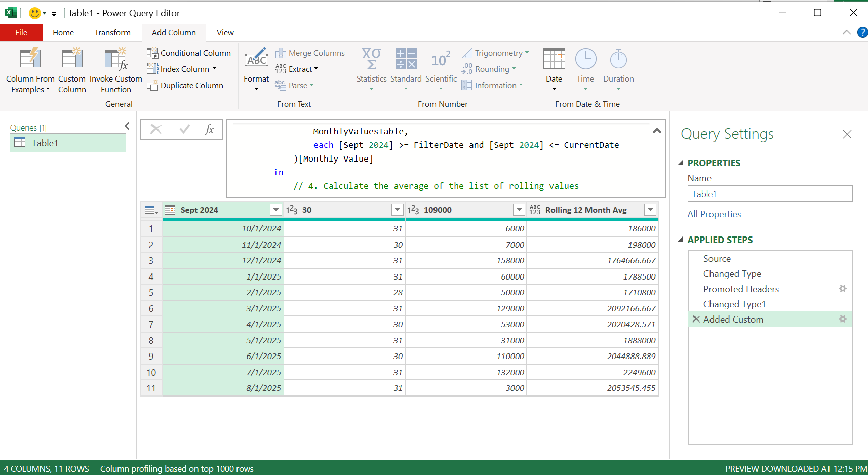Collapse the APPLIED STEPS section
This screenshot has height=475, width=868.
coord(681,240)
